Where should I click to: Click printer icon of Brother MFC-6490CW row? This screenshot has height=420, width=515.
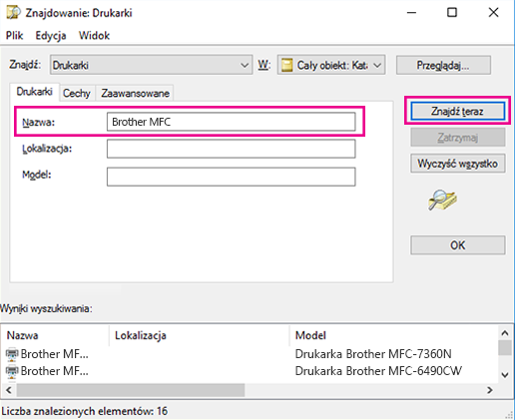click(x=12, y=371)
